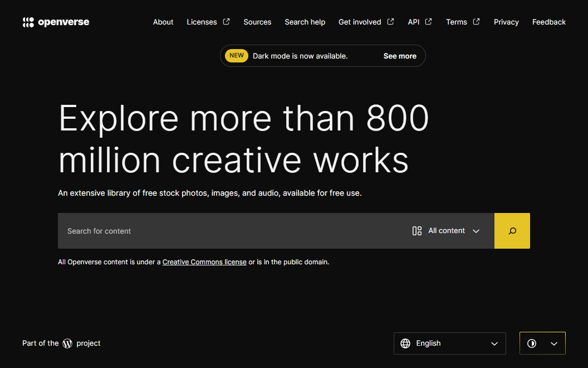588x368 pixels.
Task: Open Search help in navigation
Action: tap(305, 22)
